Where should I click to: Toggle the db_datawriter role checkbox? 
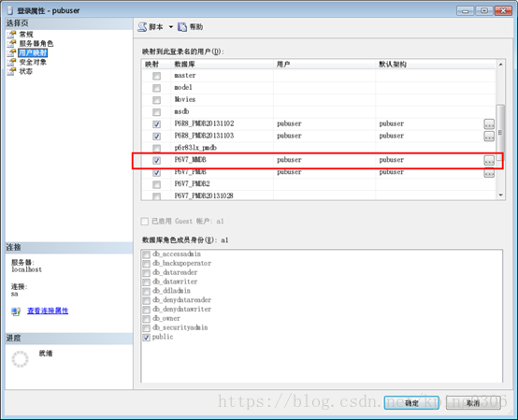[146, 282]
